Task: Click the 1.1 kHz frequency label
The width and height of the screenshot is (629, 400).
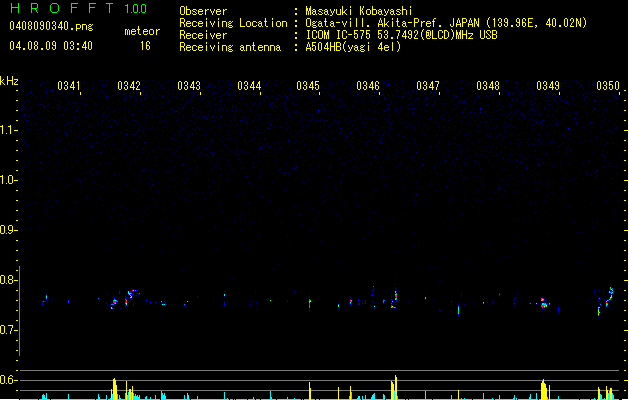Action: 8,130
